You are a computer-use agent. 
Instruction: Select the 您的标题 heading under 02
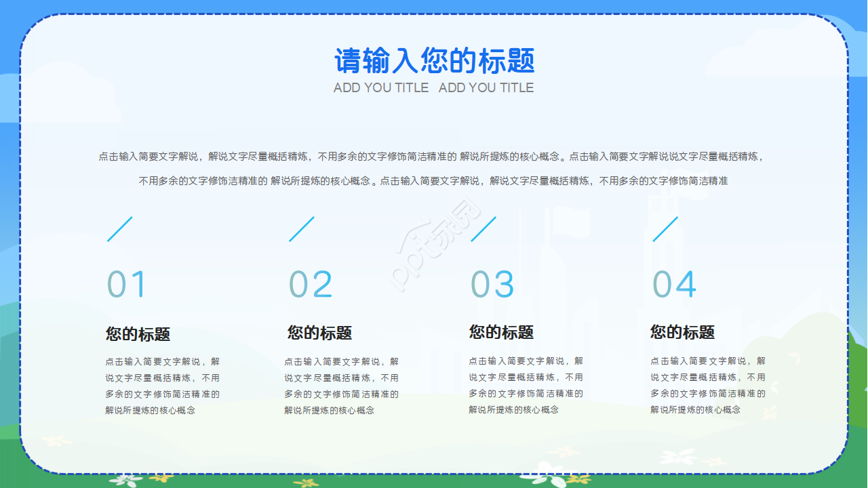pyautogui.click(x=319, y=333)
